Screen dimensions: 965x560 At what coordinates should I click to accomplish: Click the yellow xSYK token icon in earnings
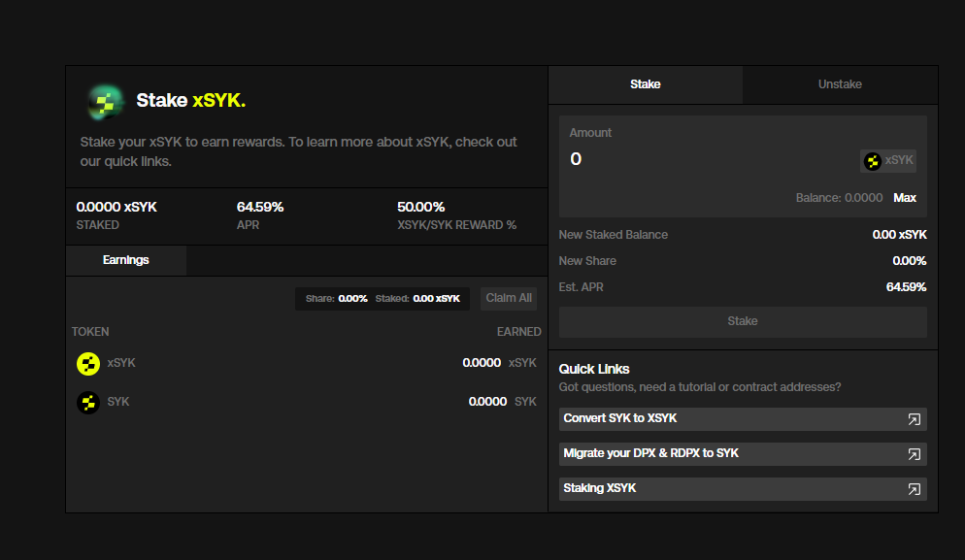[x=88, y=363]
